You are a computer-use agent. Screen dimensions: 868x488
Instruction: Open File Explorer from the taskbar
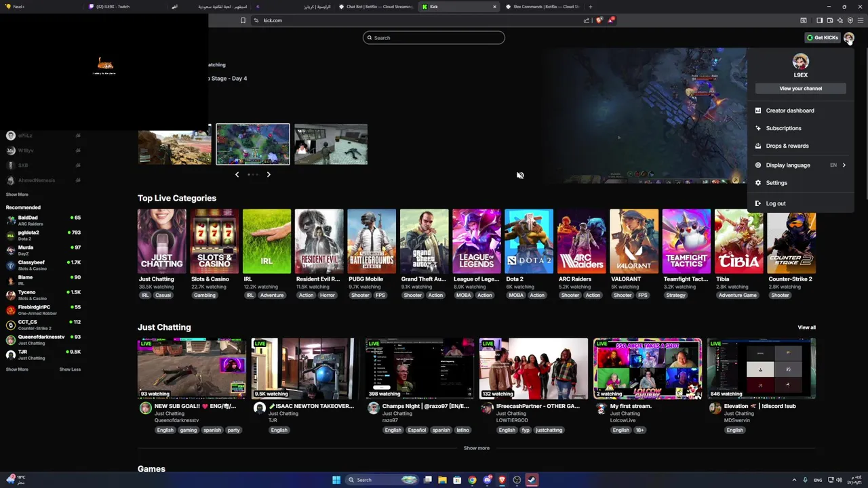tap(442, 480)
